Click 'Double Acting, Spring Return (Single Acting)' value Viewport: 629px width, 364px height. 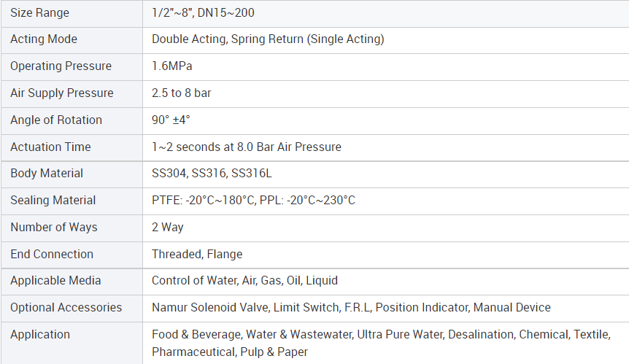(x=268, y=39)
